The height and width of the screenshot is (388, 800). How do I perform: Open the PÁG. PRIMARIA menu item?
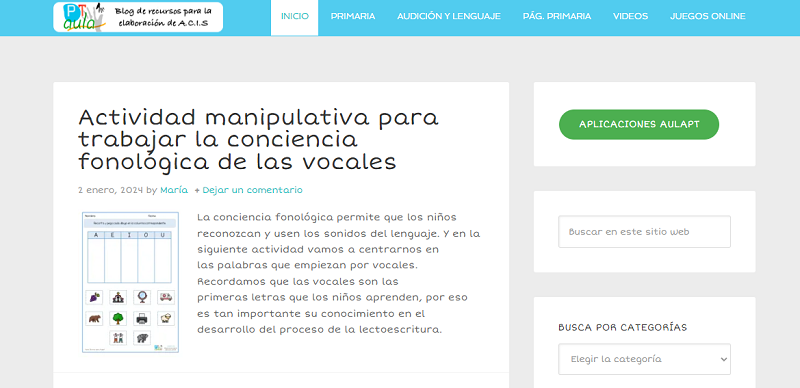[557, 16]
